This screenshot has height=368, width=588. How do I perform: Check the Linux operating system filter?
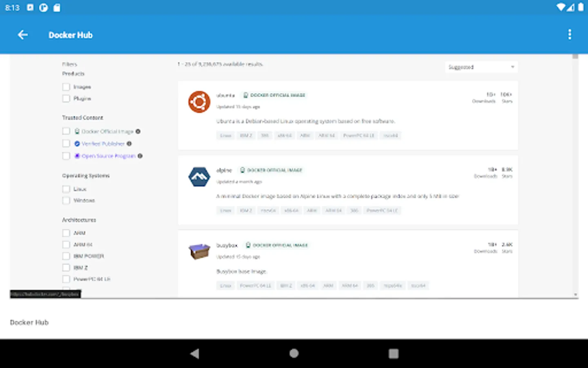[x=66, y=189]
